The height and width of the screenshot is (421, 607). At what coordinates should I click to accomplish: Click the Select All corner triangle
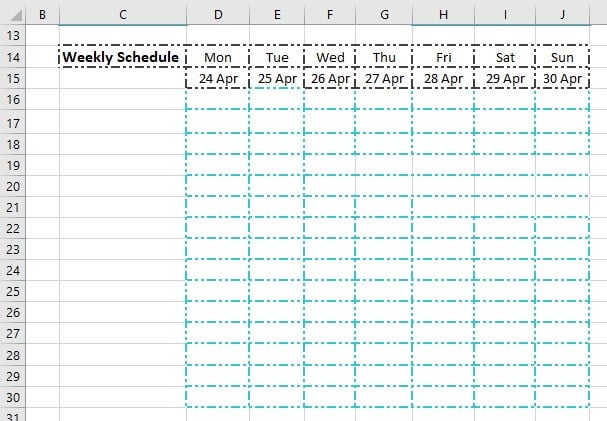(16, 15)
